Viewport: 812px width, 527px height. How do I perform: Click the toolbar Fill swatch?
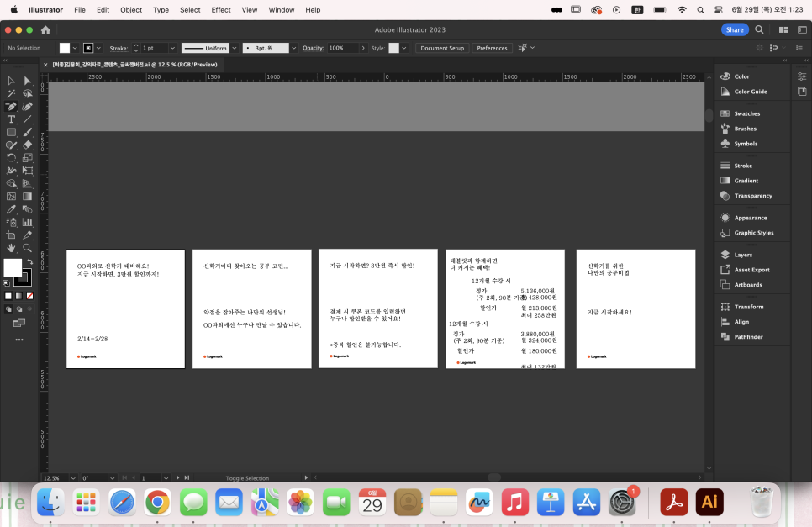[13, 267]
